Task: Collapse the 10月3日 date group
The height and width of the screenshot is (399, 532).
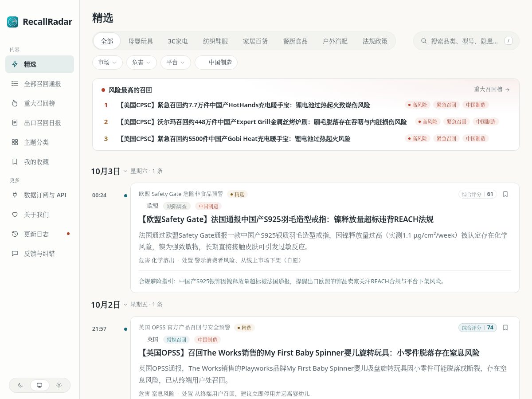Action: click(x=125, y=171)
